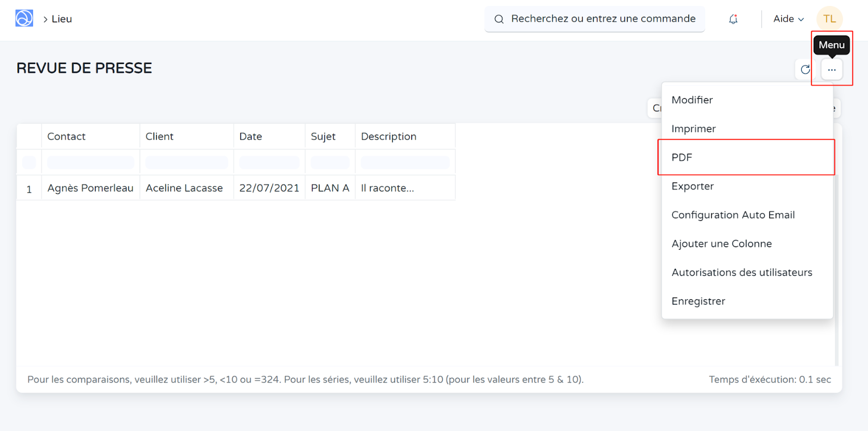
Task: Choose Imprimer in the menu
Action: (693, 129)
